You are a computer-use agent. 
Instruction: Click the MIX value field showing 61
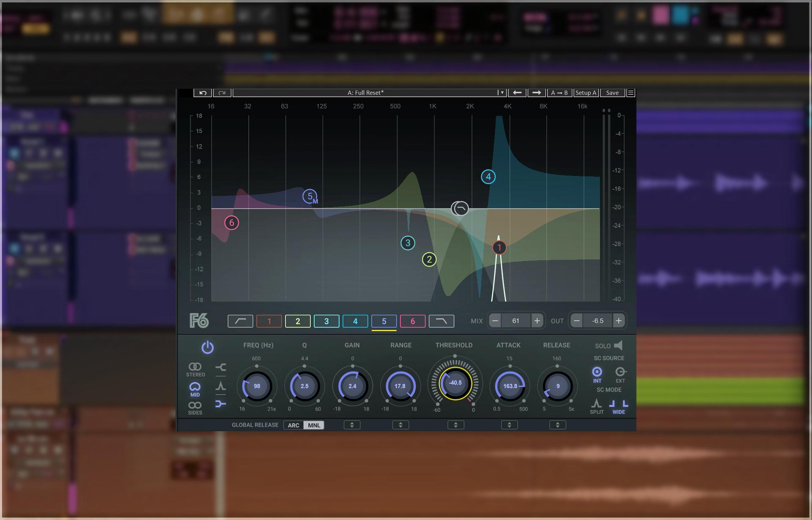[516, 321]
